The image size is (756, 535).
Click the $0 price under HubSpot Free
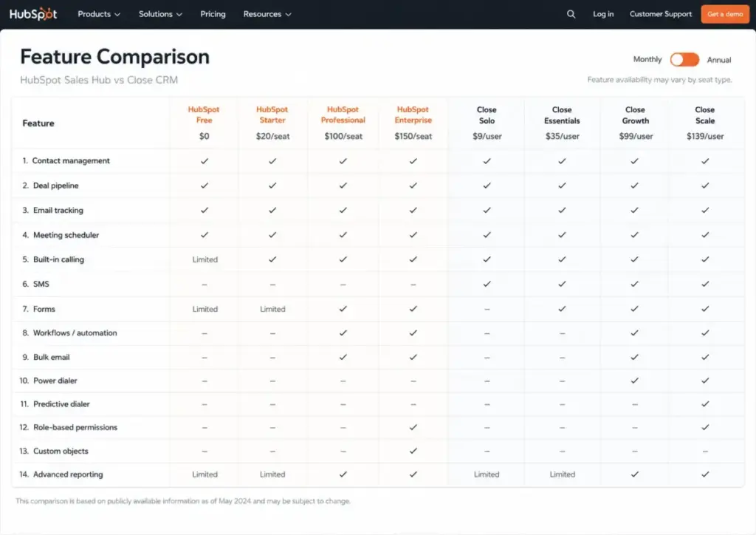coord(205,137)
